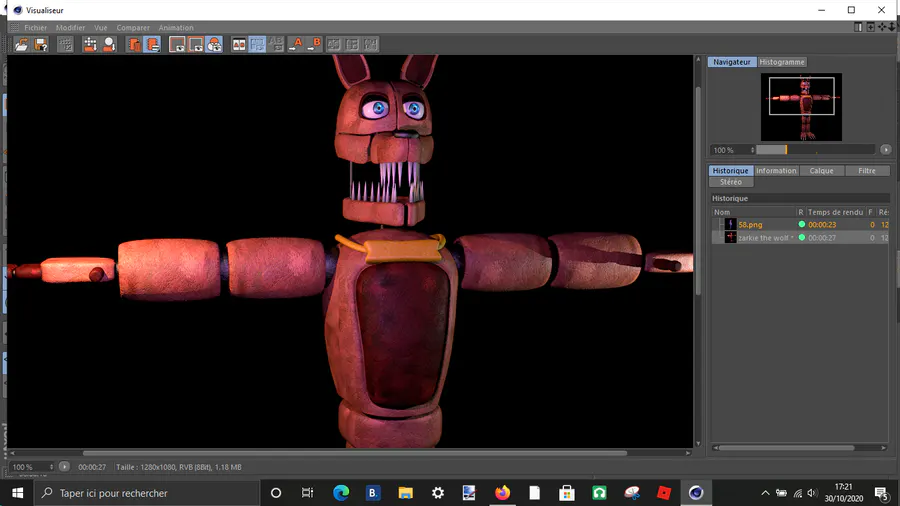Toggle the highlighted blue compare icon
Image resolution: width=900 pixels, height=506 pixels.
[257, 45]
